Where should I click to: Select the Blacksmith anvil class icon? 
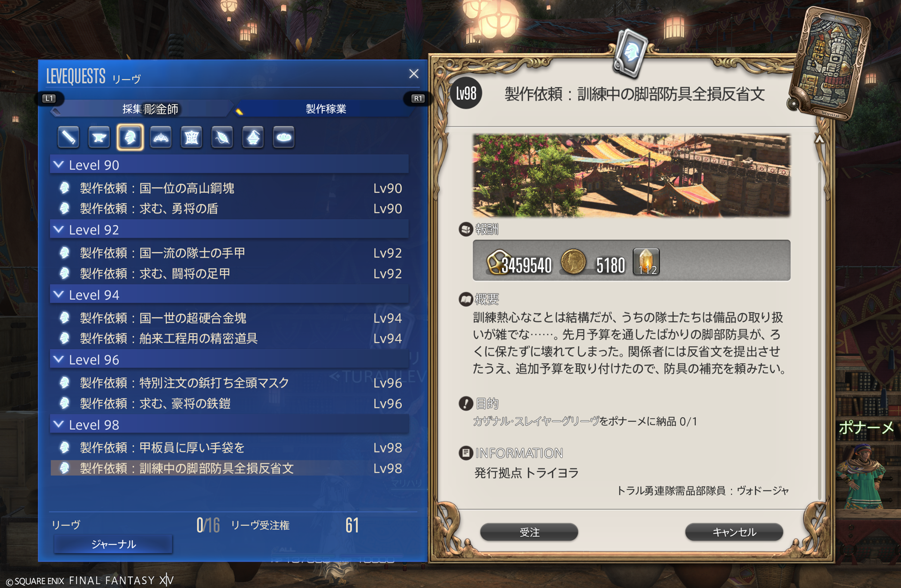pyautogui.click(x=99, y=137)
